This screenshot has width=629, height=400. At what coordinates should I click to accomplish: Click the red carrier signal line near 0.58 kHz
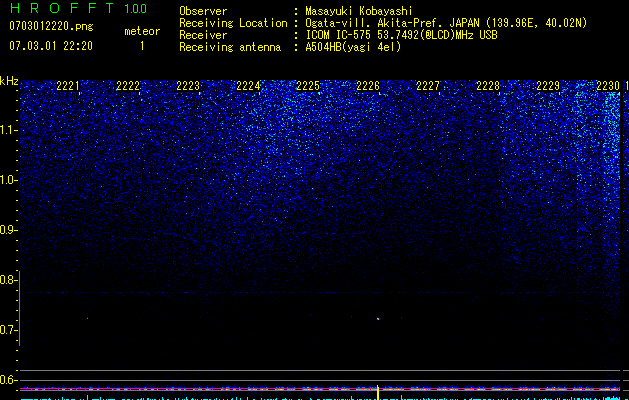pos(320,389)
